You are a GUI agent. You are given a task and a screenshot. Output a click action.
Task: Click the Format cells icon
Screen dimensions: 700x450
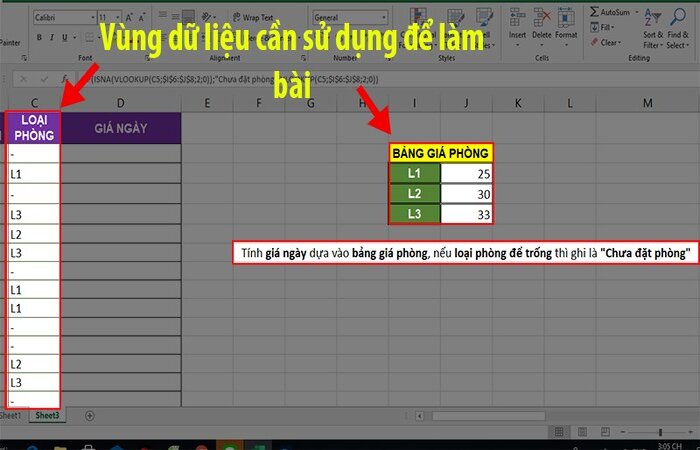point(566,17)
